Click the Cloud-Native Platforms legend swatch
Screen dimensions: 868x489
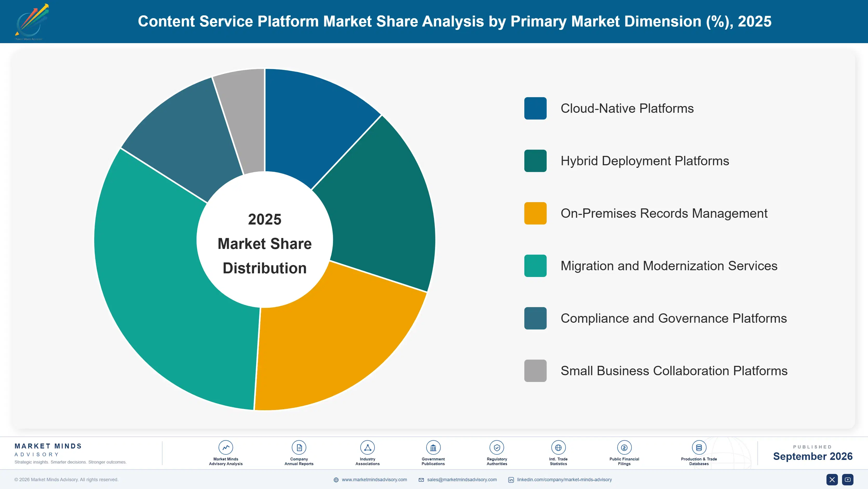click(535, 108)
